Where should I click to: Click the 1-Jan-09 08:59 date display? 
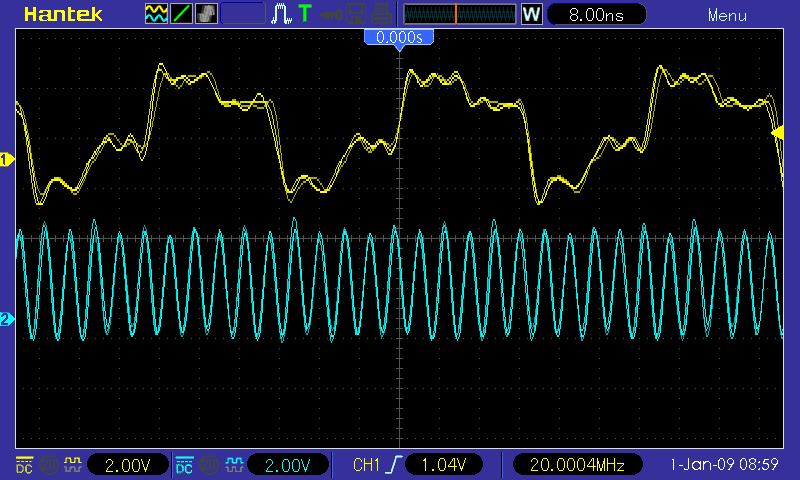pyautogui.click(x=724, y=464)
